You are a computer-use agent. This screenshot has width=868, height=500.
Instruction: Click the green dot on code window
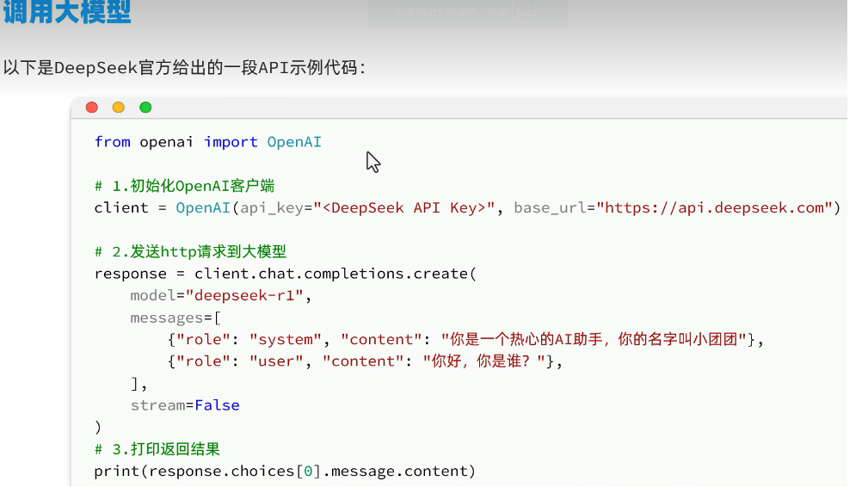[x=145, y=108]
